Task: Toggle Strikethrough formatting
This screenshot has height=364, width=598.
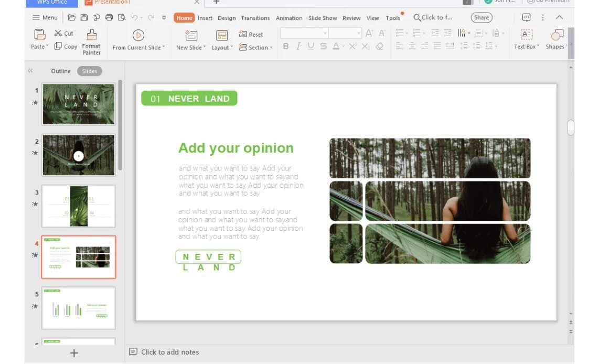Action: tap(324, 46)
